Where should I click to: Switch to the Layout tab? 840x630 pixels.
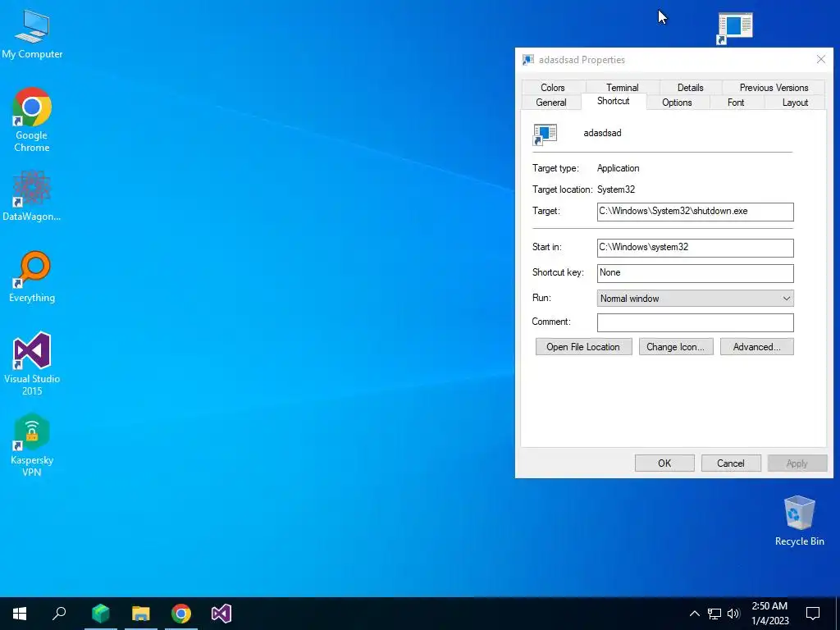click(x=795, y=103)
